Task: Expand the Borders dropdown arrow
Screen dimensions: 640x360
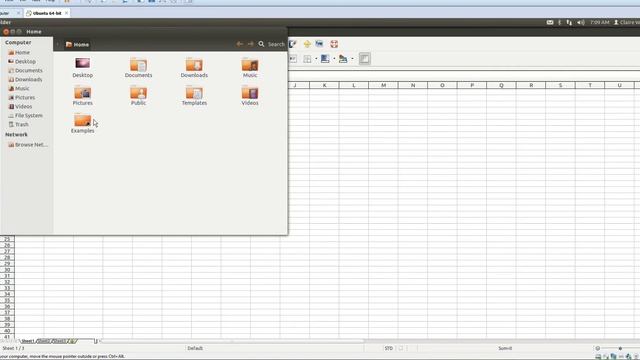Action: 316,59
